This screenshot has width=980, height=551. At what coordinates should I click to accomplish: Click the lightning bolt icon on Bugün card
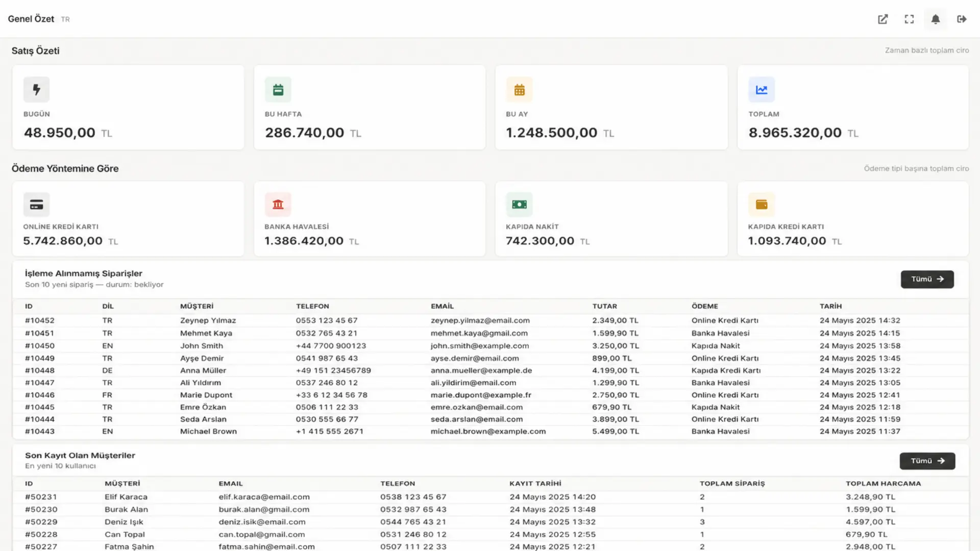[36, 89]
